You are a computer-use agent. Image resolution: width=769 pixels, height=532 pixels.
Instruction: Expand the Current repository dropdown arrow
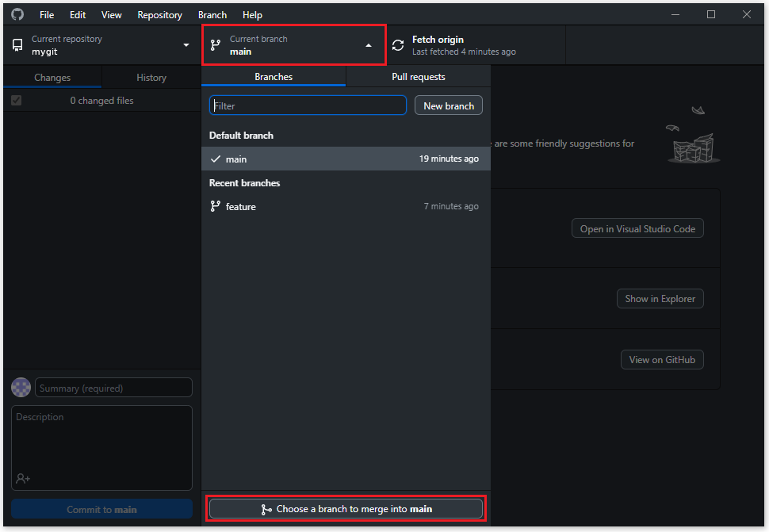(x=186, y=45)
